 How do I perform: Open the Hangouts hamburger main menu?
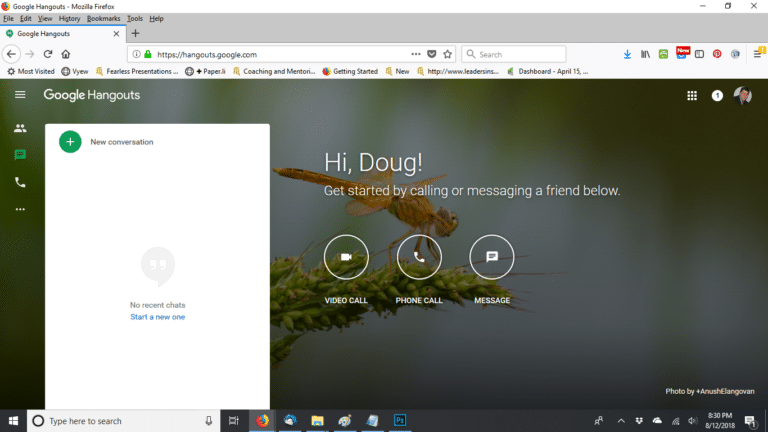coord(20,95)
